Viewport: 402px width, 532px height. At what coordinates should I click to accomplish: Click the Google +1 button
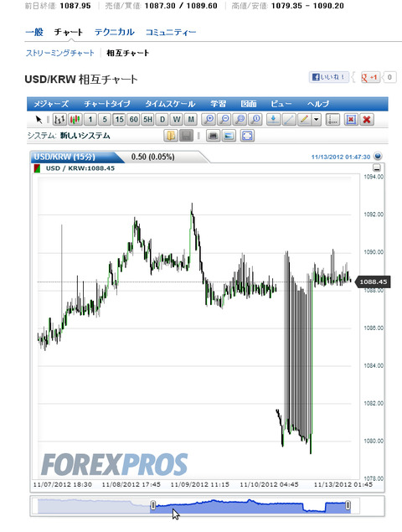(370, 77)
